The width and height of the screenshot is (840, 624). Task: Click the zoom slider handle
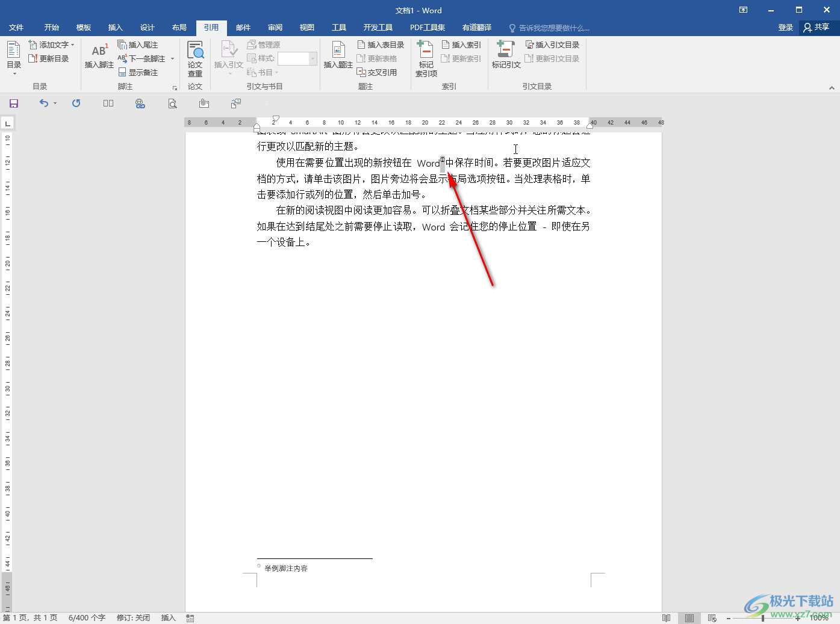[x=763, y=618]
